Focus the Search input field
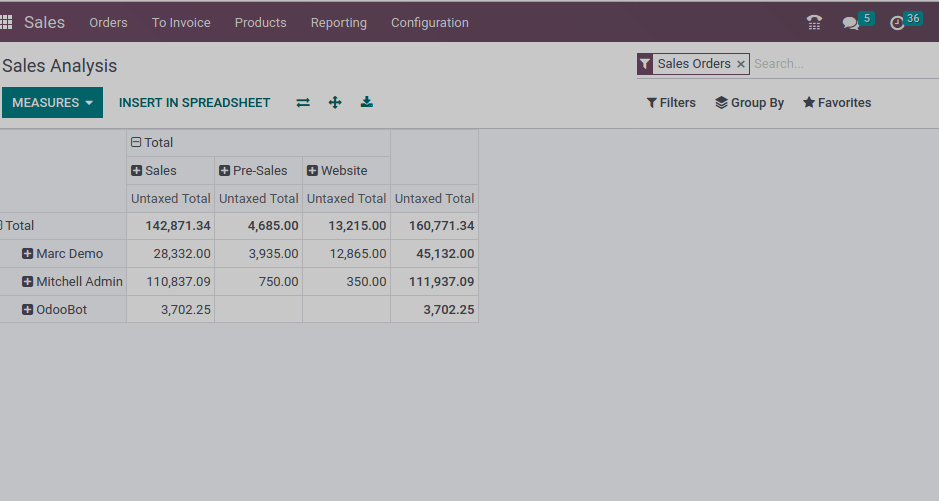The width and height of the screenshot is (939, 501). click(844, 64)
